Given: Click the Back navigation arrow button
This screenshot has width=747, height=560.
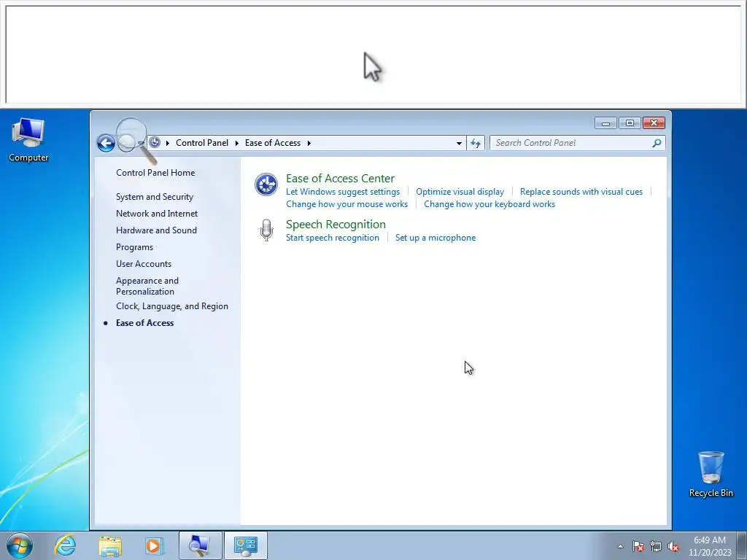Looking at the screenshot, I should click(106, 143).
